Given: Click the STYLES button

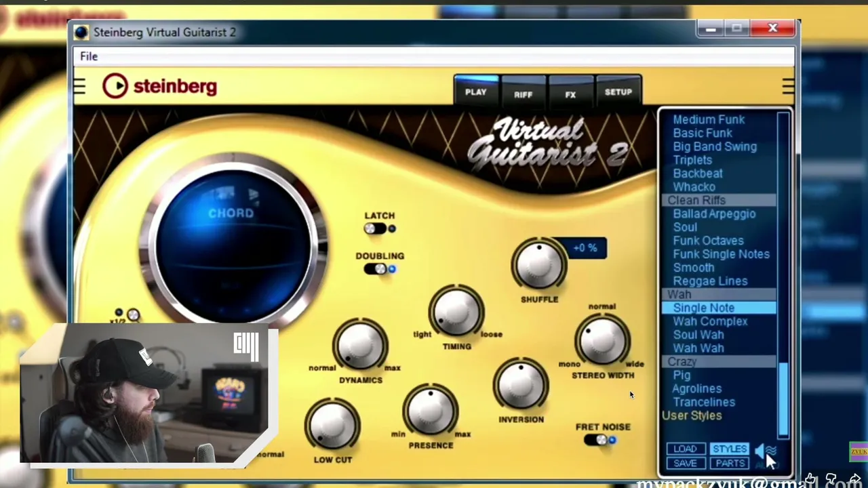Looking at the screenshot, I should click(730, 449).
